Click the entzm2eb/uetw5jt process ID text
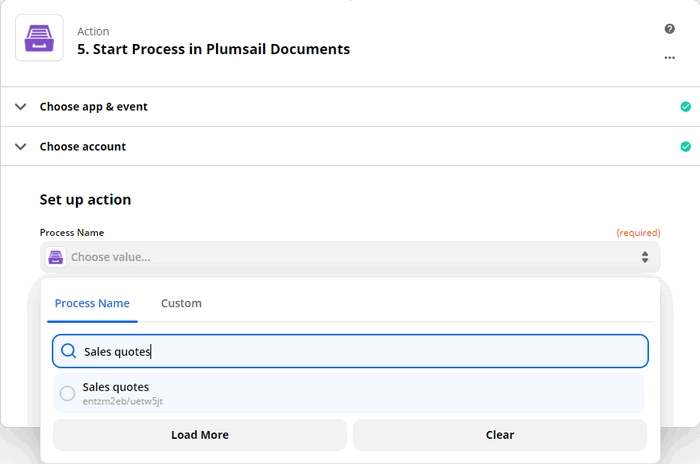The width and height of the screenshot is (700, 464). pyautogui.click(x=122, y=401)
